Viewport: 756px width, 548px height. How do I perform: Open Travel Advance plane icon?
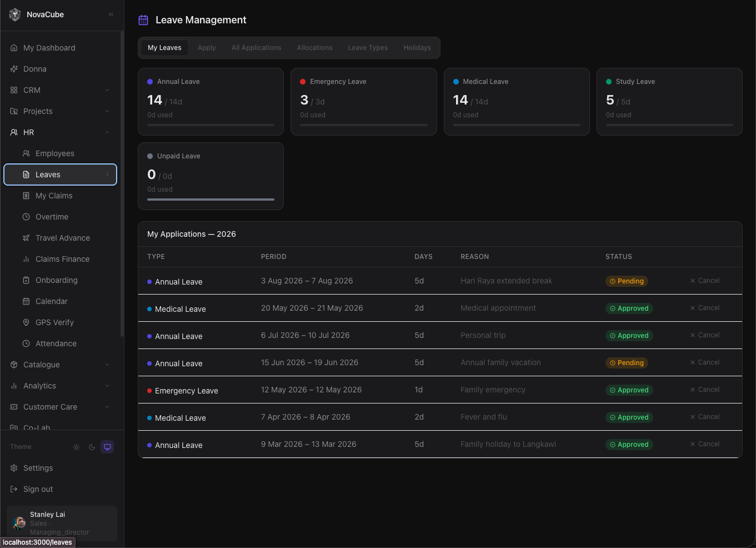pos(26,238)
